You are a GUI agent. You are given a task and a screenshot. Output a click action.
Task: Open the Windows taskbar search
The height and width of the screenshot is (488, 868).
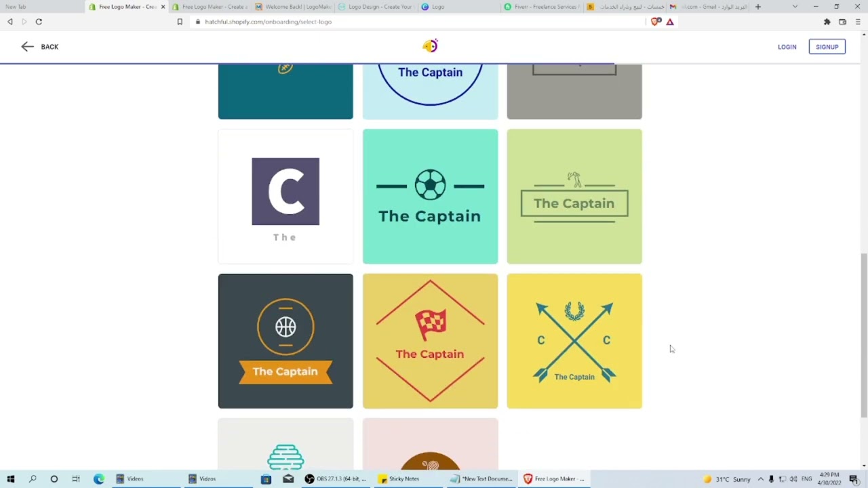(x=33, y=479)
